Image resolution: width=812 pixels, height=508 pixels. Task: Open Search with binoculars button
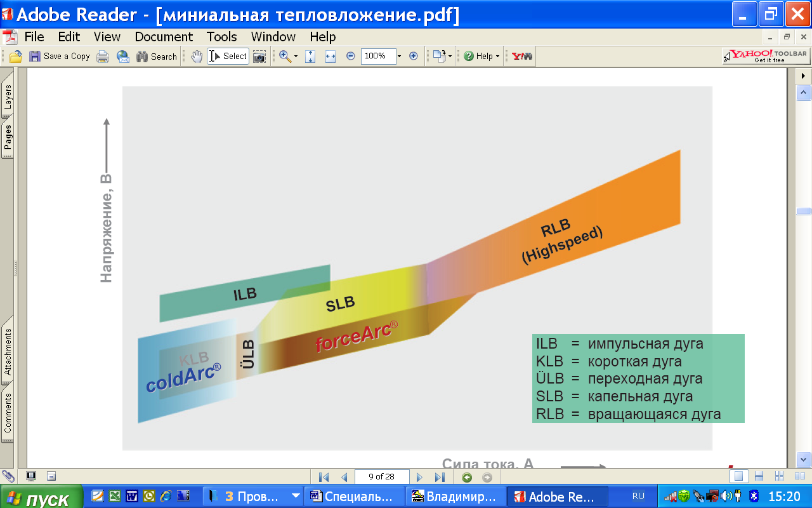[x=157, y=57]
